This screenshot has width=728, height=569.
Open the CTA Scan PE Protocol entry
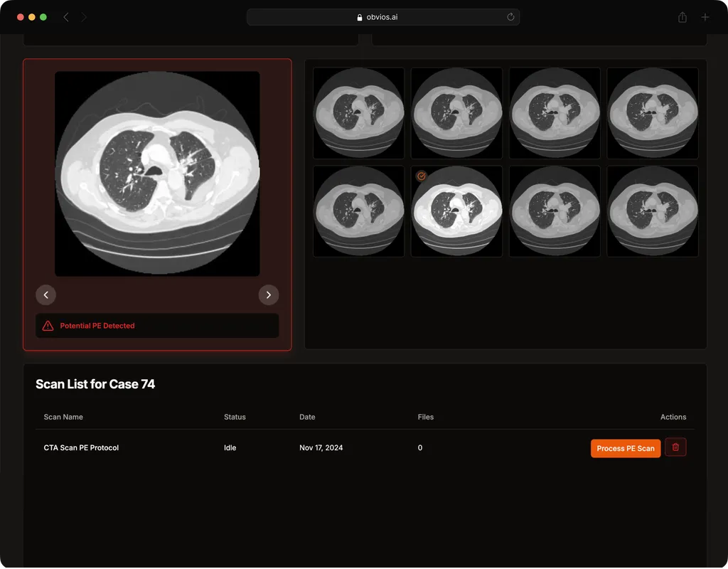coord(81,448)
